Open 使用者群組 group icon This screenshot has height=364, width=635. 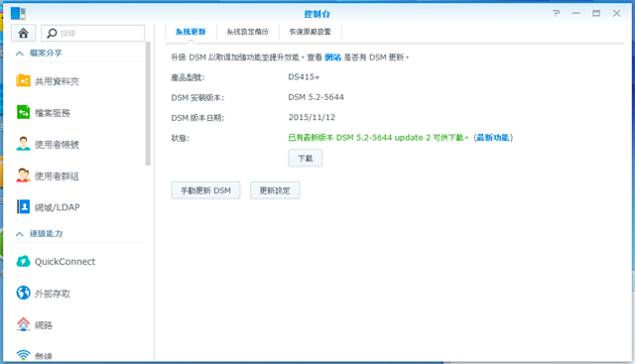[x=23, y=176]
